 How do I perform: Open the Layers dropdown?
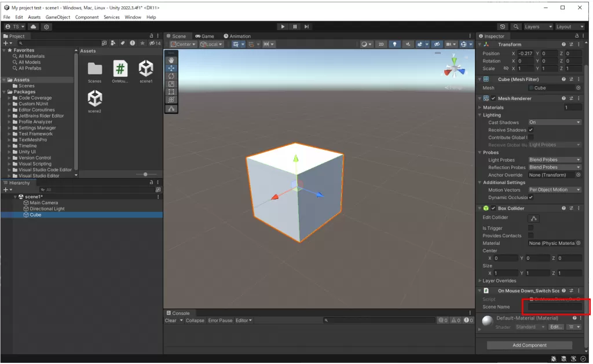coord(536,27)
